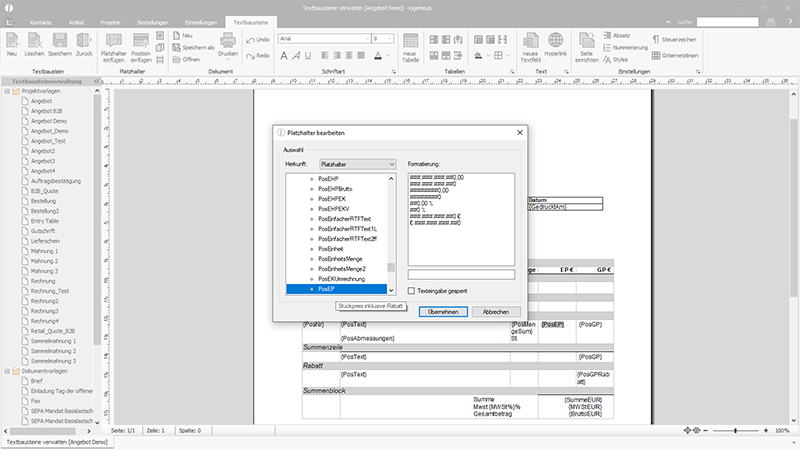Collapse the Dokumentvorlagen tree folder
800x450 pixels.
pyautogui.click(x=7, y=371)
